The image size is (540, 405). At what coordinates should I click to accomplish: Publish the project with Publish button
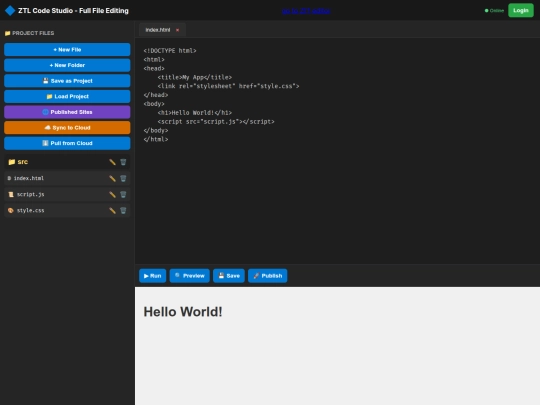268,276
